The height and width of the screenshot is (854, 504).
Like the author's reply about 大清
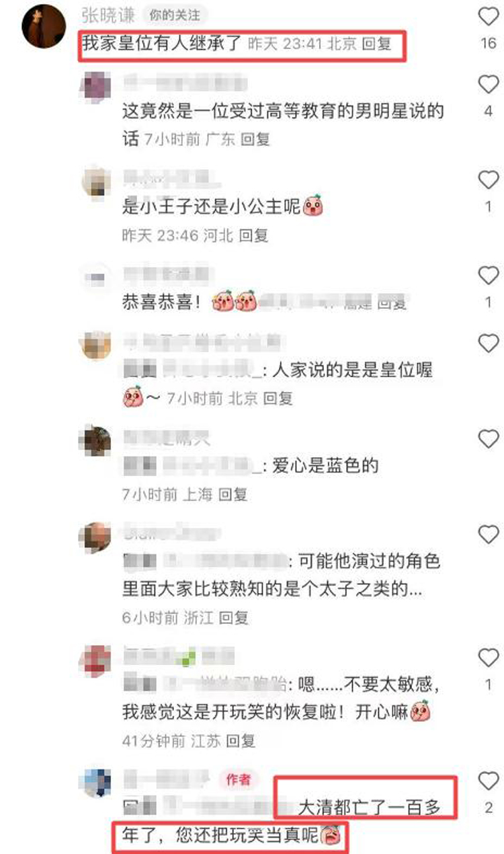pyautogui.click(x=489, y=780)
